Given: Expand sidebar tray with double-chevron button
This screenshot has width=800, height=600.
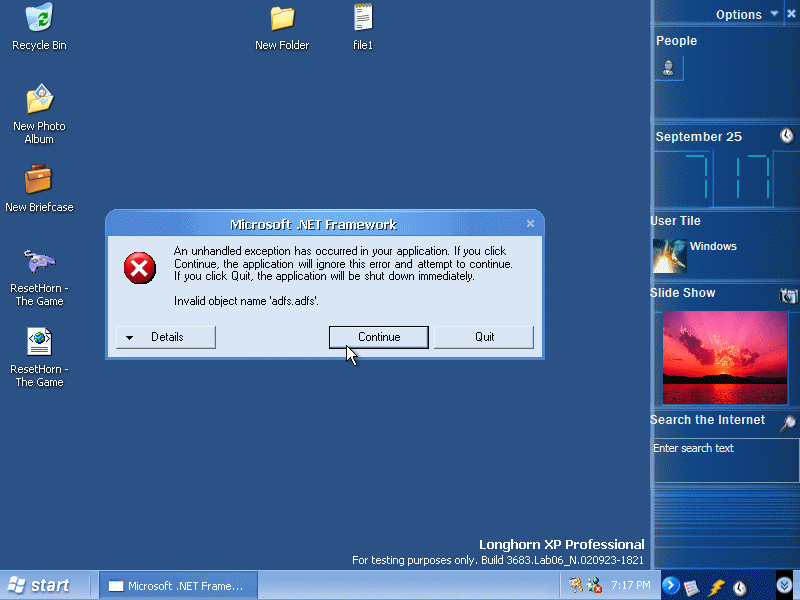Looking at the screenshot, I should (x=785, y=584).
